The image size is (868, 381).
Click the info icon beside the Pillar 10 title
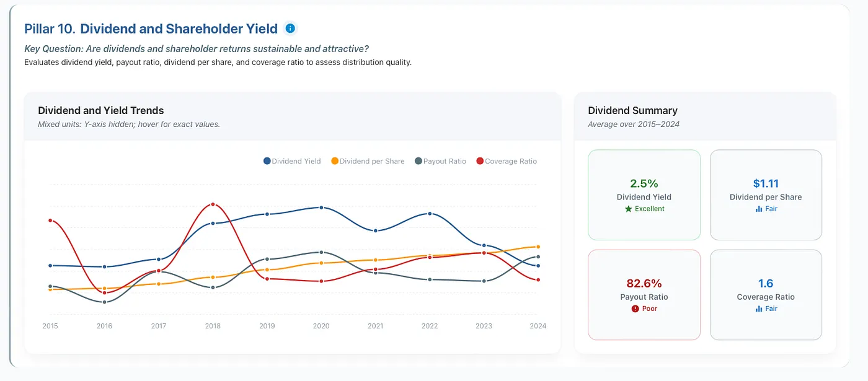tap(290, 28)
